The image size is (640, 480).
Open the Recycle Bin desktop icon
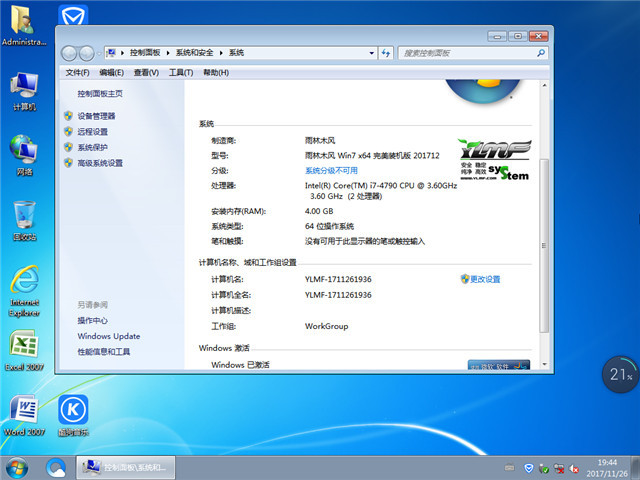[24, 220]
